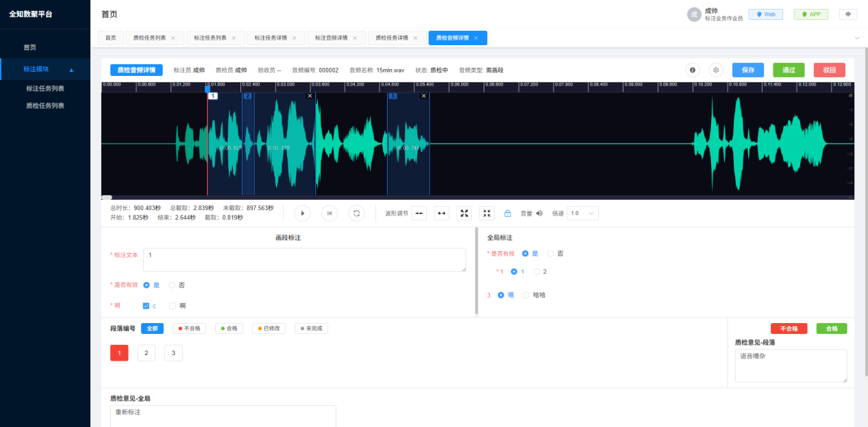
Task: Mute audio via the speaker icon
Action: click(x=539, y=213)
